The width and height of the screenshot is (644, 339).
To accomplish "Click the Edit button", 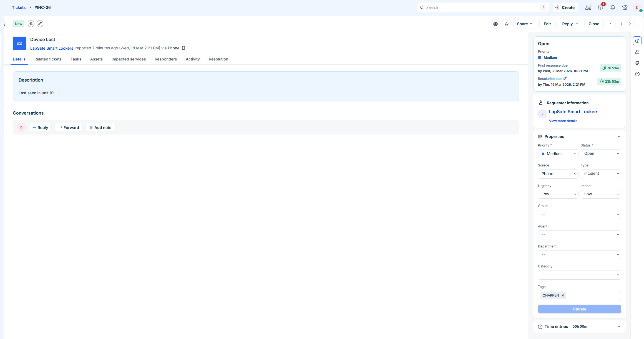I will point(547,24).
